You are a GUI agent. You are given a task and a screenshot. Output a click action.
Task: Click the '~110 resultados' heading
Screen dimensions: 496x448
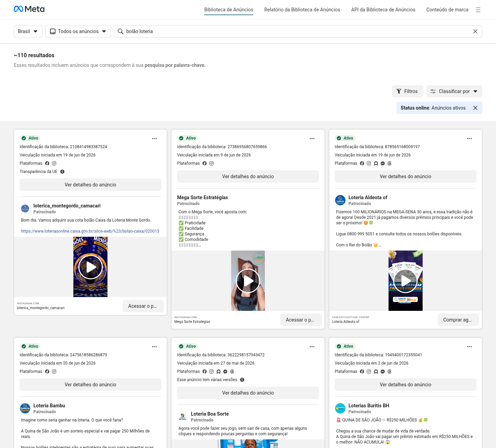pos(34,55)
